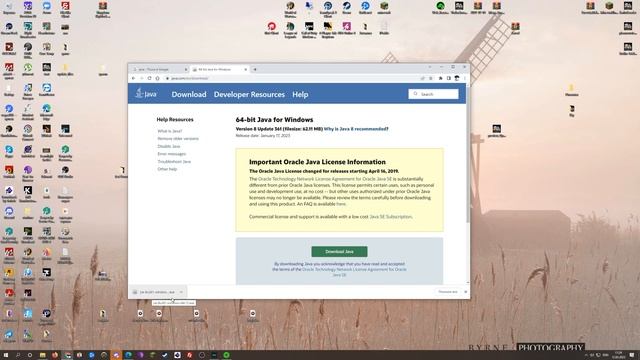Open the Help menu on the Java site
The width and height of the screenshot is (640, 360).
tap(300, 94)
